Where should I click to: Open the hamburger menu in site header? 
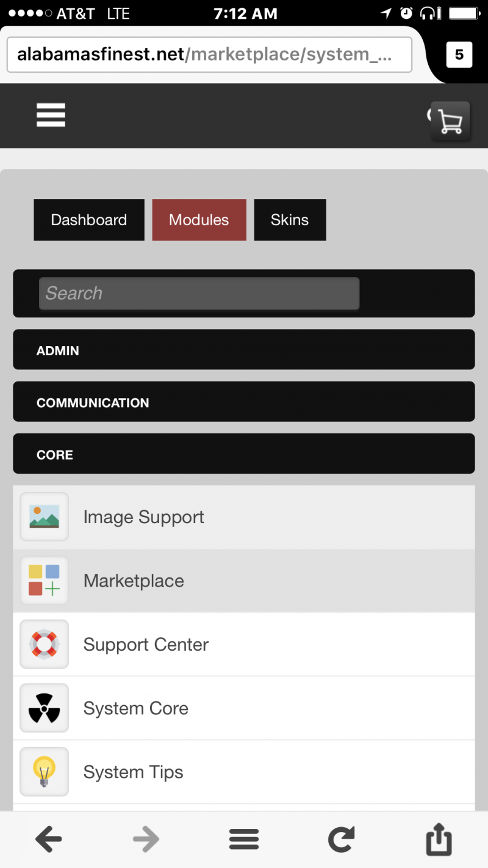tap(51, 115)
